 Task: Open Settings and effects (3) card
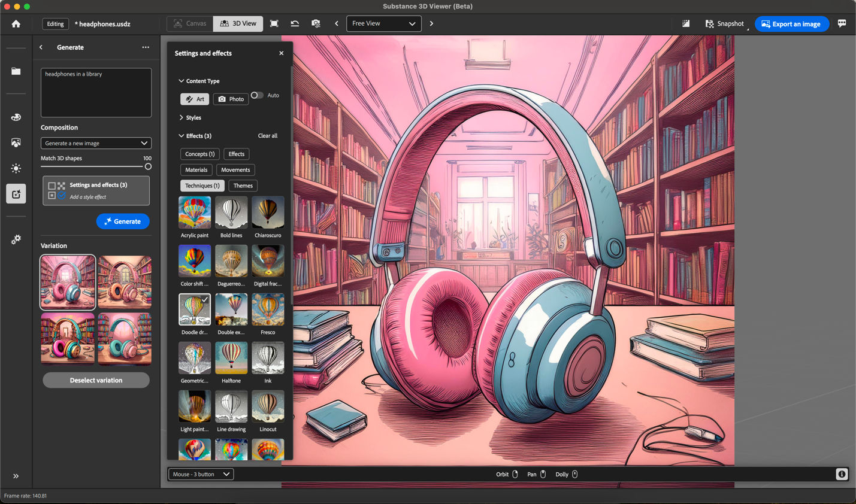pyautogui.click(x=96, y=190)
